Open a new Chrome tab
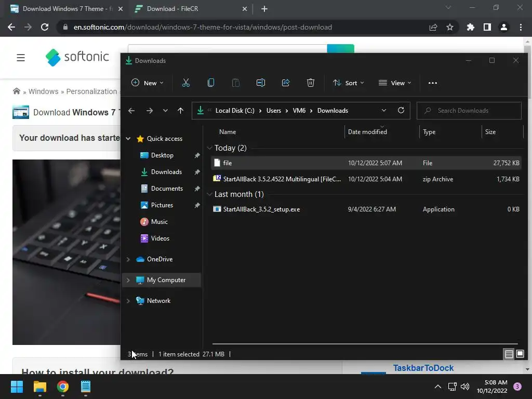 pyautogui.click(x=264, y=9)
